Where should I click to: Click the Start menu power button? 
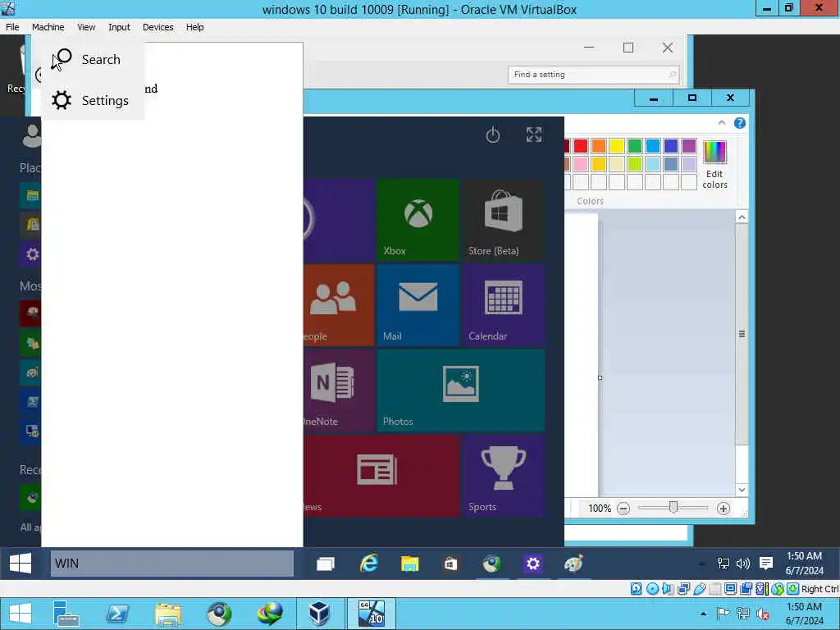(x=493, y=135)
